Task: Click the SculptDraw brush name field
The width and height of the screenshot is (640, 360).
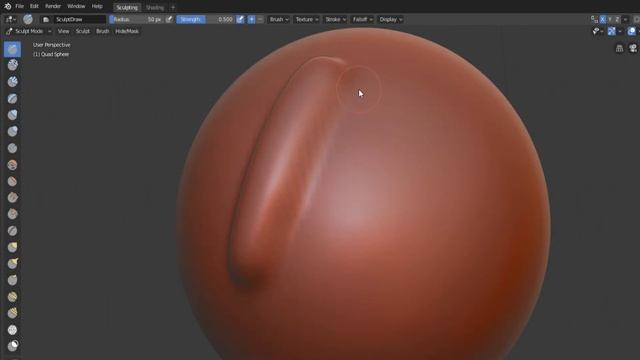Action: (80, 19)
